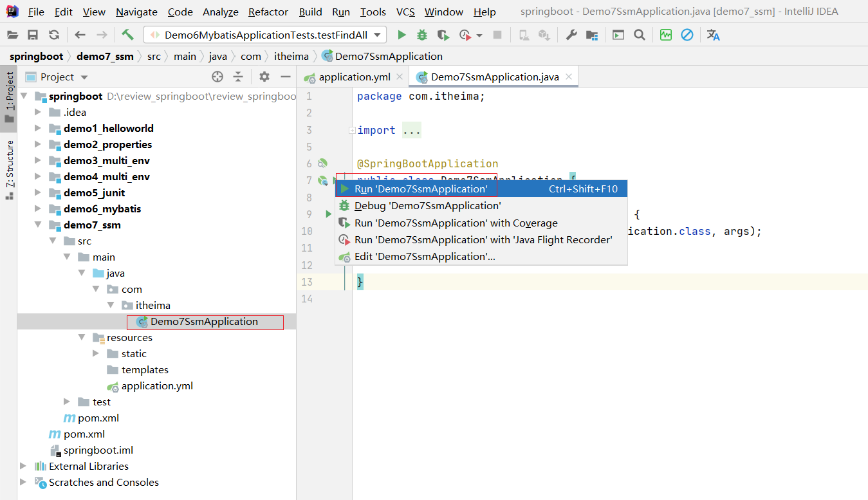Click the Synchronize refresh icon in toolbar

point(54,35)
